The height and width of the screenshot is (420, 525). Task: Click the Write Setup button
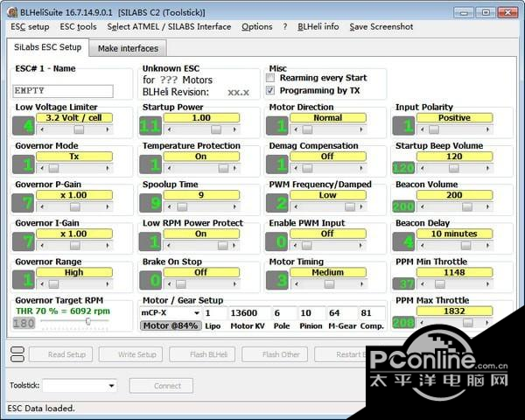click(x=130, y=354)
